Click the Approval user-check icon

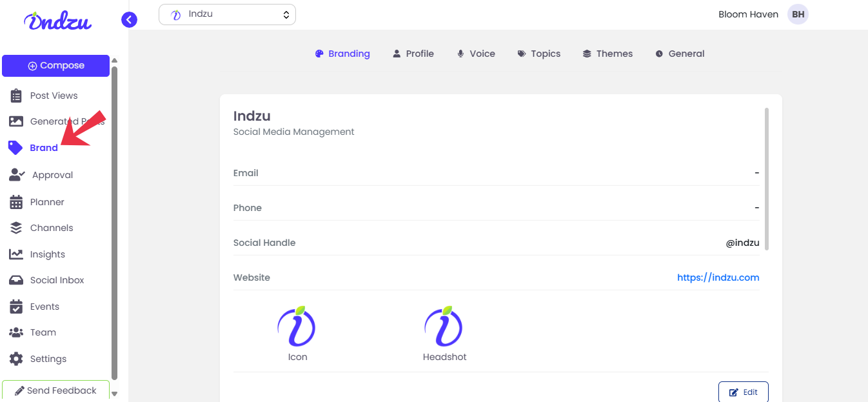click(x=17, y=175)
